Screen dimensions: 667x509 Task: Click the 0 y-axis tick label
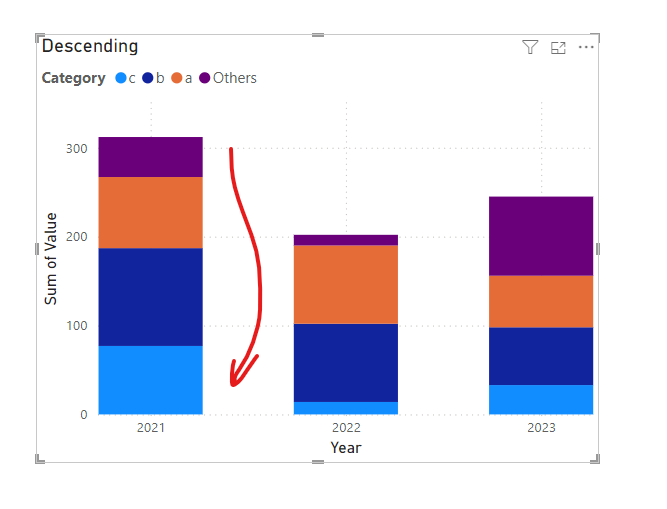click(x=84, y=415)
